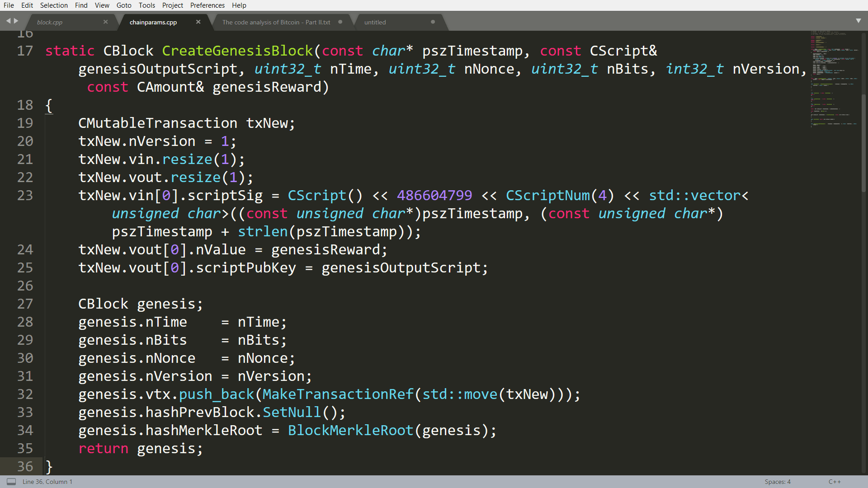Click Line 36, Column 1 status text
The height and width of the screenshot is (488, 868).
tap(47, 482)
